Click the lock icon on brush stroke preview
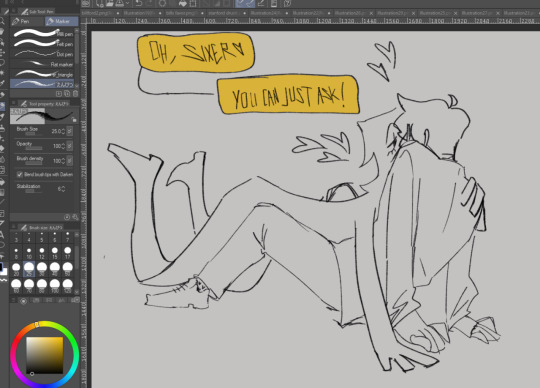 tap(74, 119)
